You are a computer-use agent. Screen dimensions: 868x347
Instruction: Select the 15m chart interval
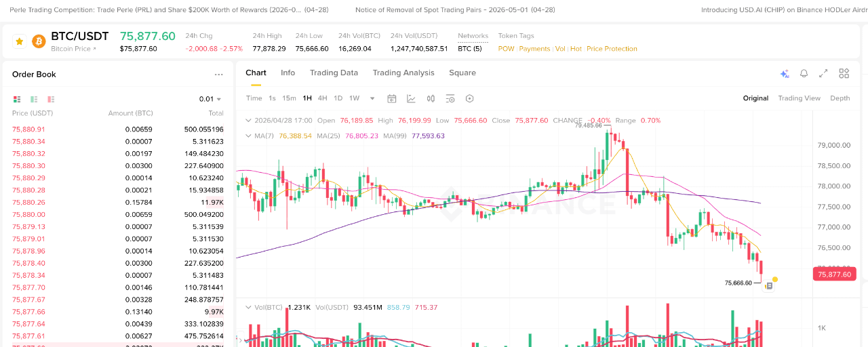pyautogui.click(x=289, y=98)
